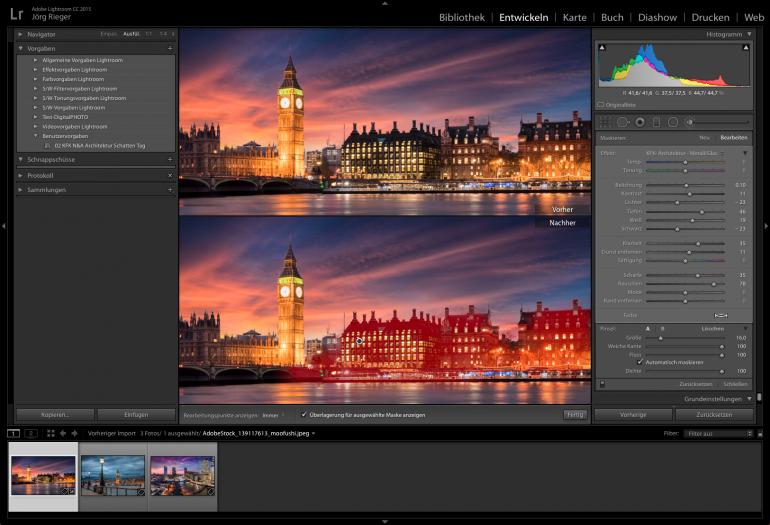Select the third filmstrip thumbnail city skyline
Image resolution: width=770 pixels, height=525 pixels.
pos(183,475)
